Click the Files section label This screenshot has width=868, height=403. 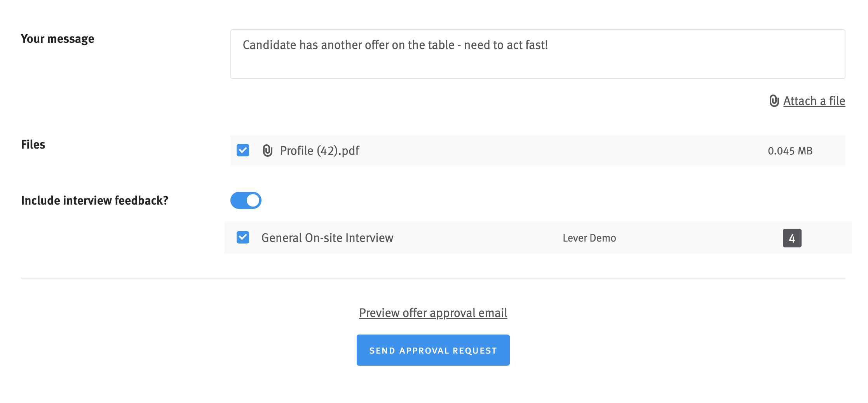[x=33, y=144]
